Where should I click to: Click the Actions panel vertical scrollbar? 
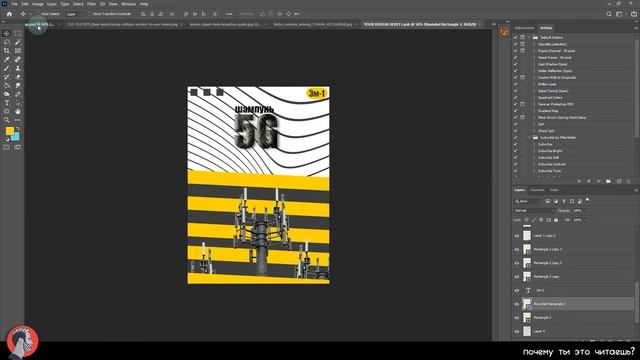(637, 88)
